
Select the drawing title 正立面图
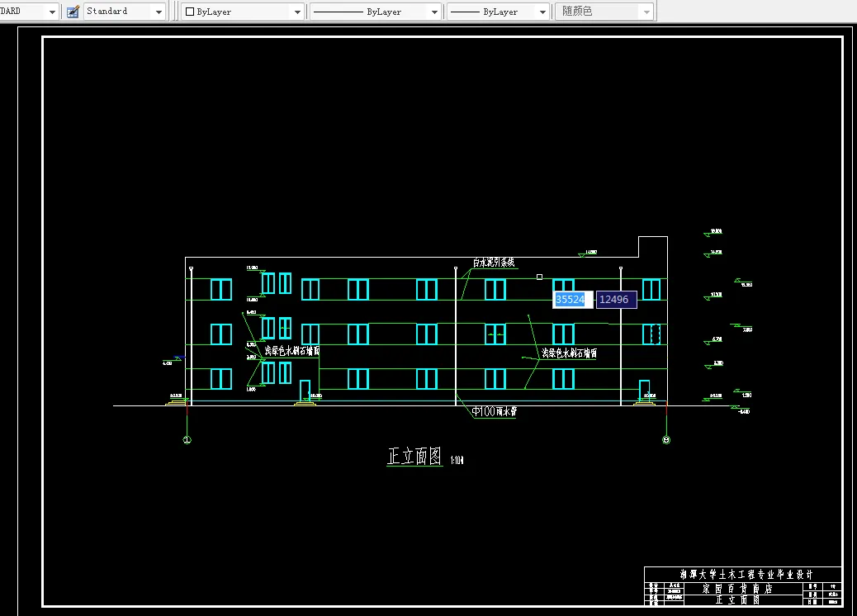(x=414, y=457)
